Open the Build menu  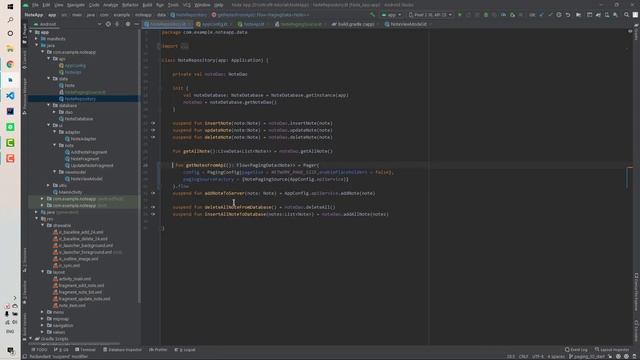pos(147,5)
